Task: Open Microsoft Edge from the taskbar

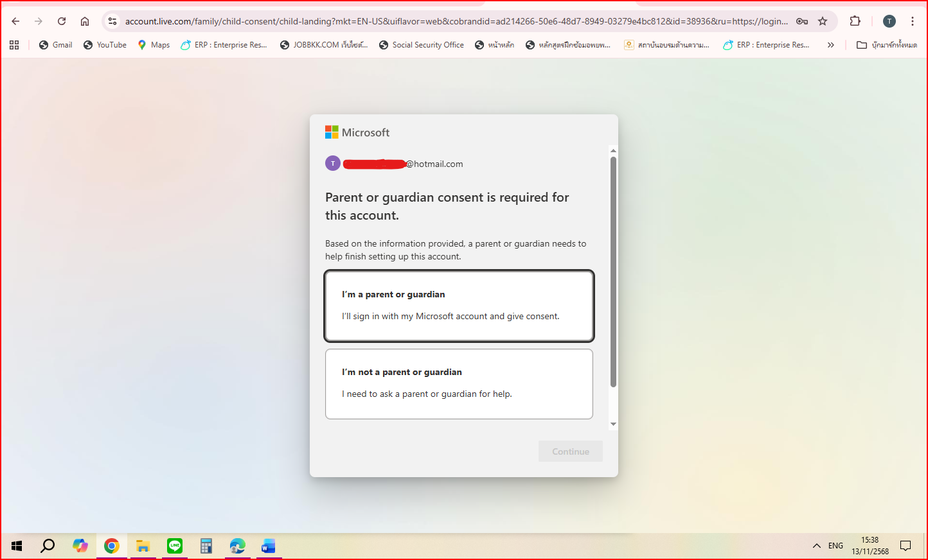Action: (237, 546)
